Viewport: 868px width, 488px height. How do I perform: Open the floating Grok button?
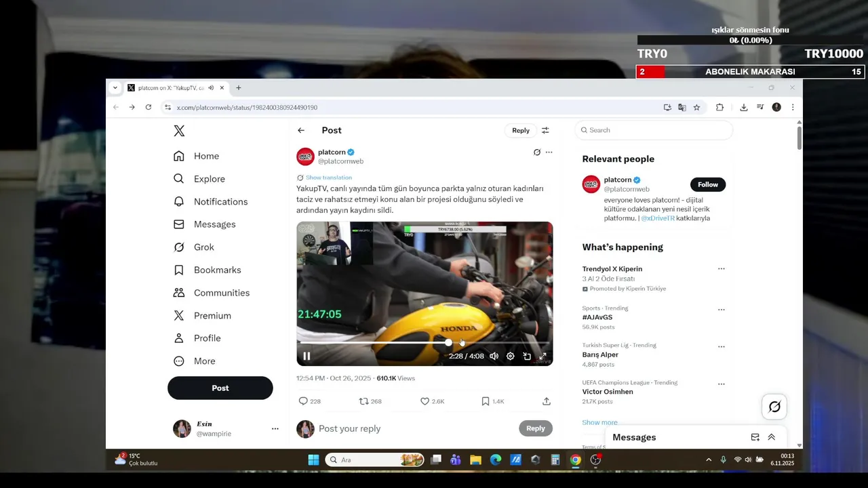[x=774, y=407]
